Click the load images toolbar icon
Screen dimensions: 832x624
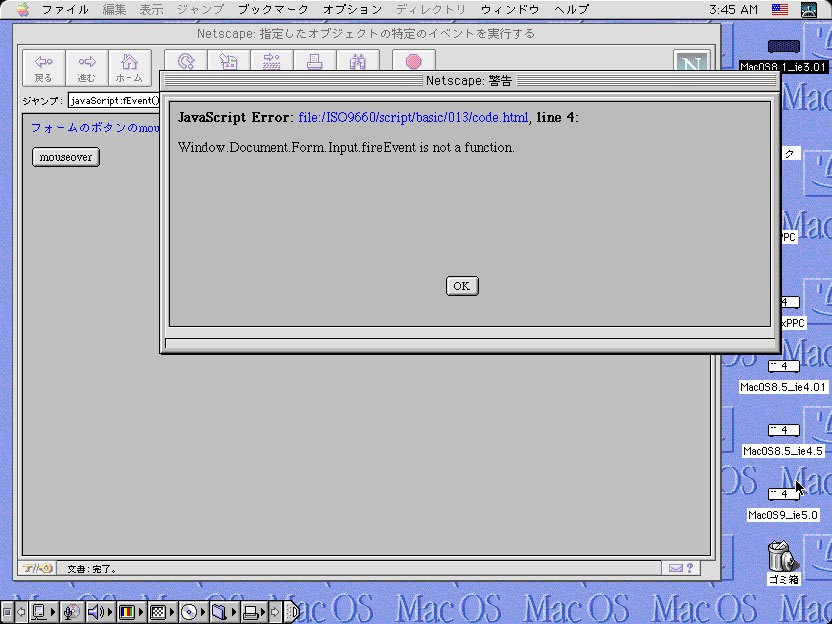coord(229,62)
